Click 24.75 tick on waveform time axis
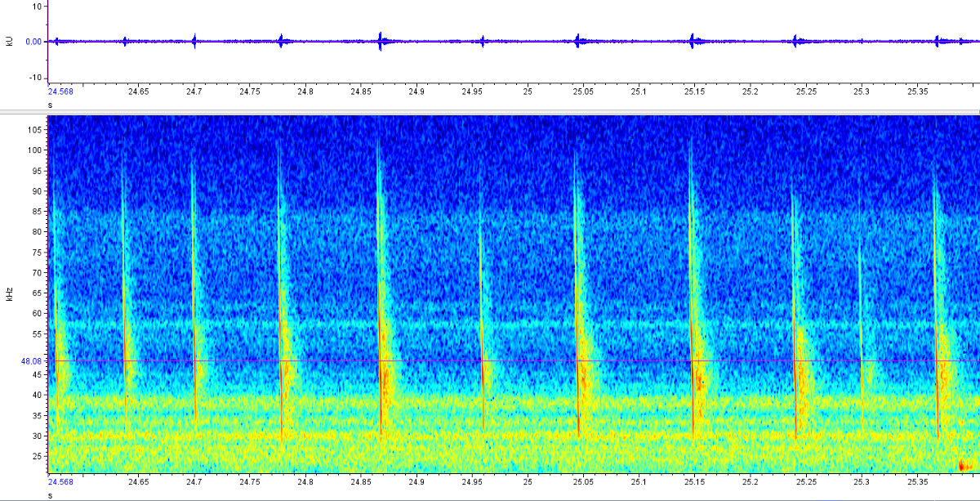 click(250, 92)
